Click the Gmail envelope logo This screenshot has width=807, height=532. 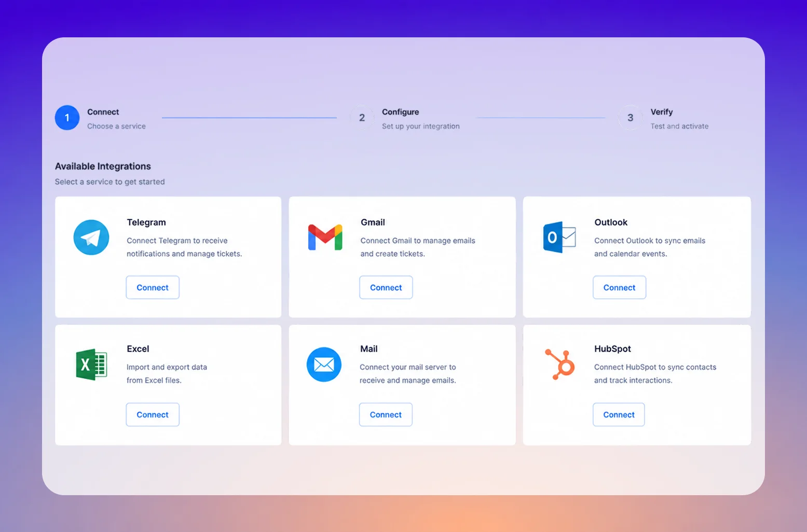tap(325, 237)
